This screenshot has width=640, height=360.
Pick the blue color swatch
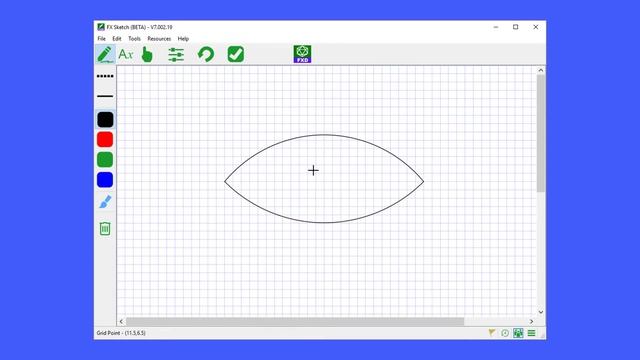[x=105, y=180]
